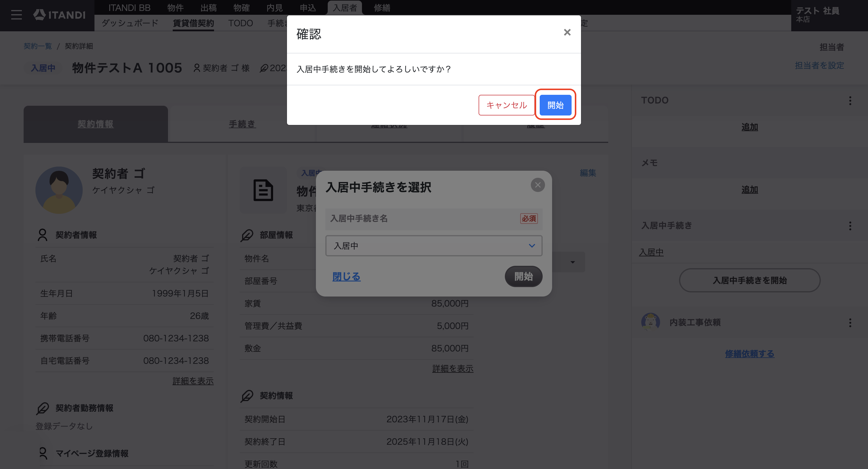
Task: Click the contractor profile avatar
Action: [59, 190]
